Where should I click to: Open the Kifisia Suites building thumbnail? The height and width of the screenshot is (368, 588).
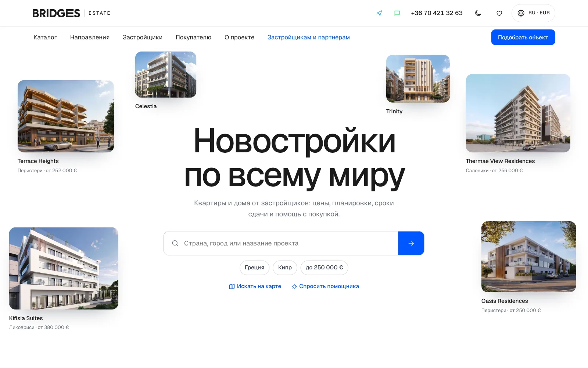(64, 268)
